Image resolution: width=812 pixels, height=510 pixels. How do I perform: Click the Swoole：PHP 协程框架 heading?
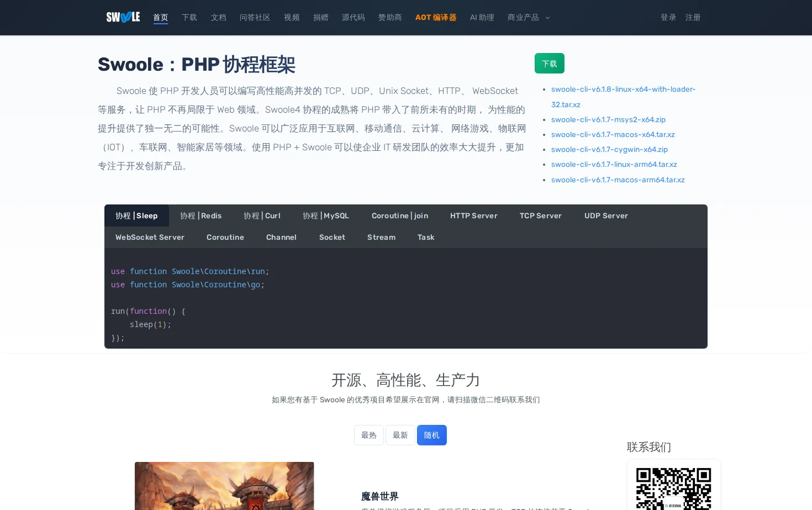[197, 65]
